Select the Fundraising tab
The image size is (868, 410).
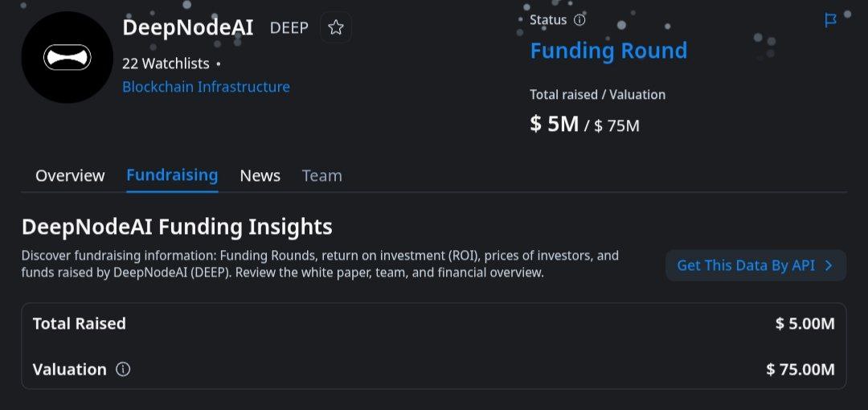172,175
